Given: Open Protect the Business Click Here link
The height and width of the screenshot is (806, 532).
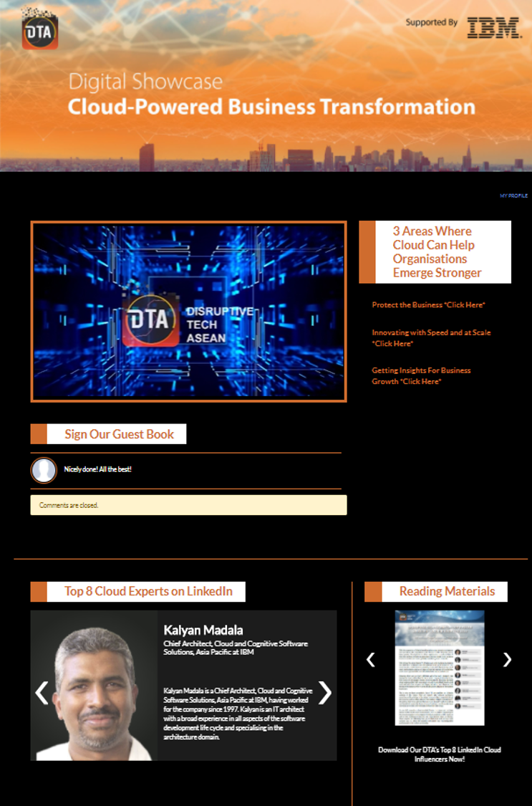Looking at the screenshot, I should click(429, 304).
